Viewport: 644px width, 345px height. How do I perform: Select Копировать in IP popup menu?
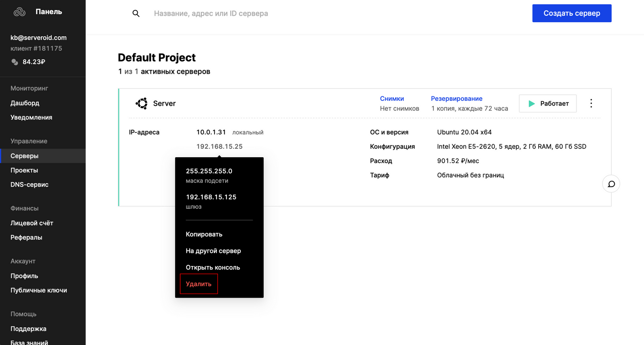[x=204, y=234]
